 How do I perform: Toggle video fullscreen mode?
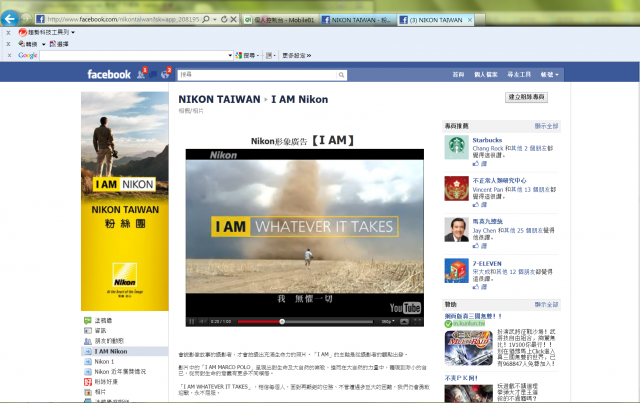click(x=417, y=322)
